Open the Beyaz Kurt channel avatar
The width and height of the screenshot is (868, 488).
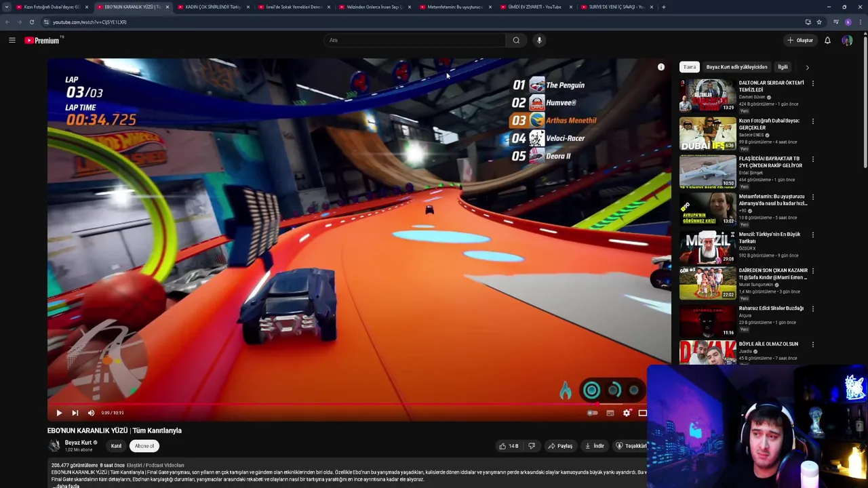tap(54, 445)
